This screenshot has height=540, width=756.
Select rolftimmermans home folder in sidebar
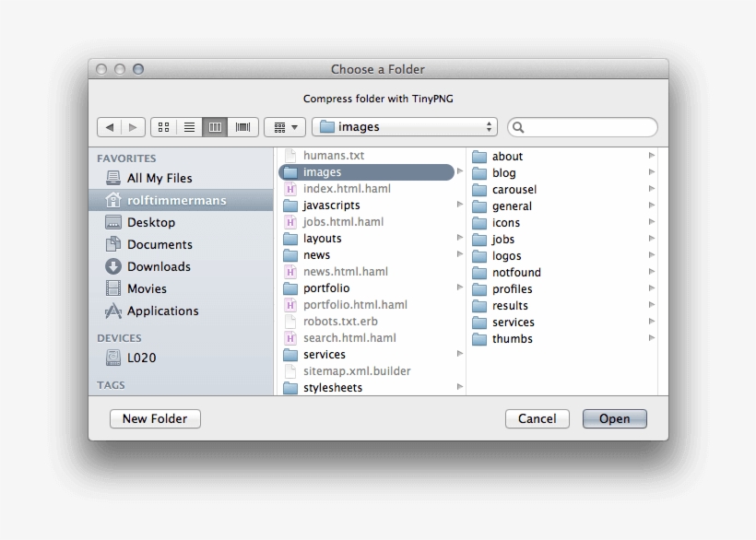click(x=181, y=200)
